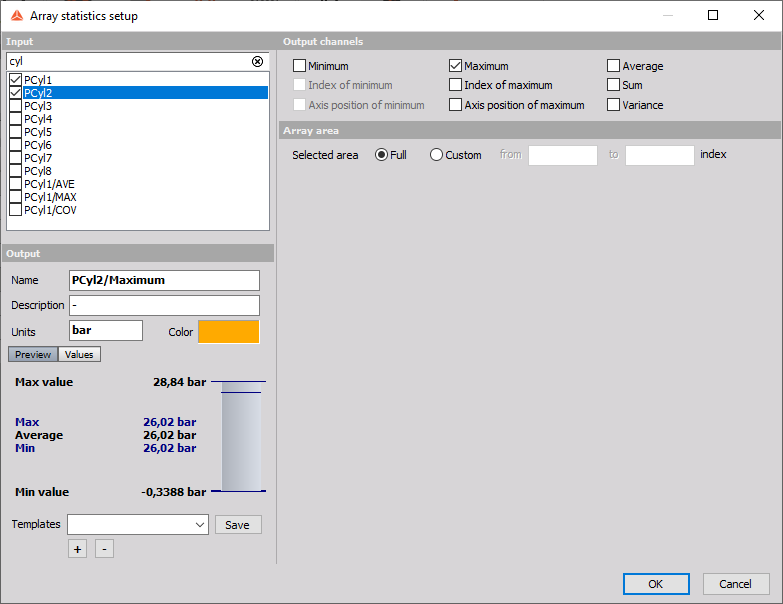Image resolution: width=783 pixels, height=604 pixels.
Task: Uncheck the PCyl1 channel checkbox
Action: coord(15,80)
